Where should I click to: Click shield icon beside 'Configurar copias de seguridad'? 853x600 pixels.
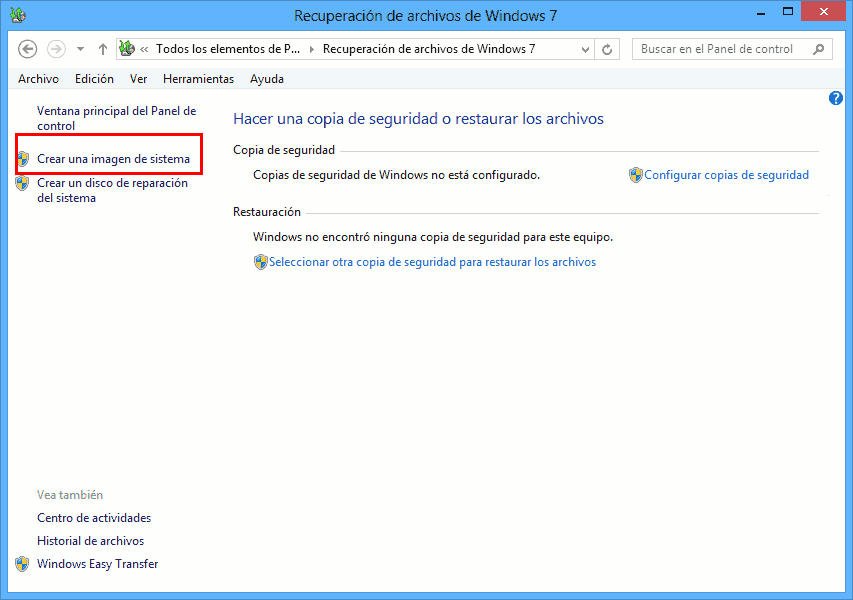pyautogui.click(x=635, y=175)
